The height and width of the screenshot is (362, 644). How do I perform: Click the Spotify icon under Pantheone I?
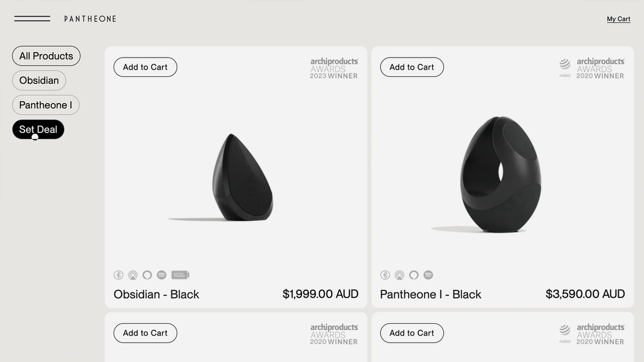coord(428,275)
